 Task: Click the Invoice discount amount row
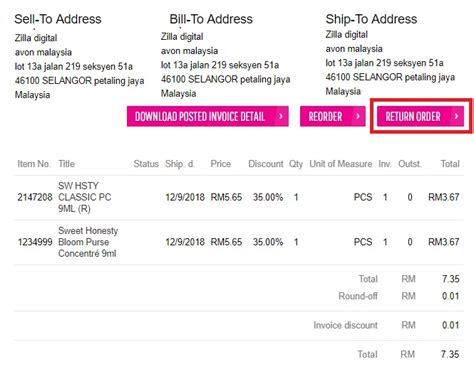pyautogui.click(x=239, y=325)
